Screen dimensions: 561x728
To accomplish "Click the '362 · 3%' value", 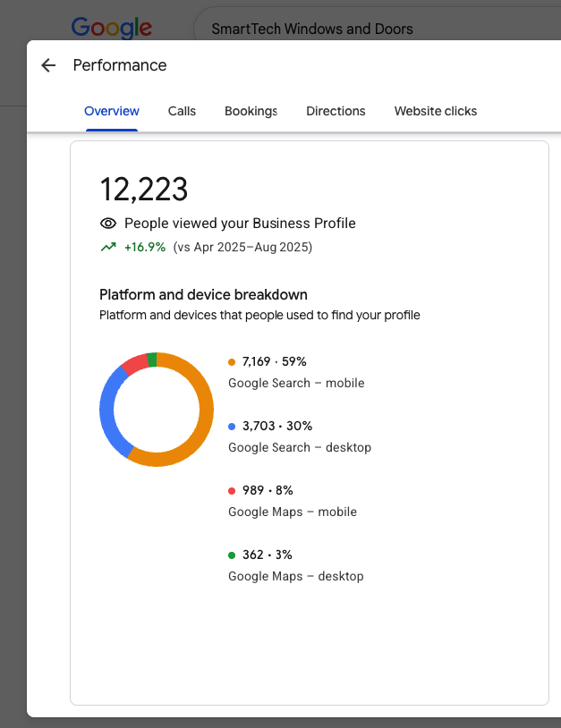I will [267, 554].
